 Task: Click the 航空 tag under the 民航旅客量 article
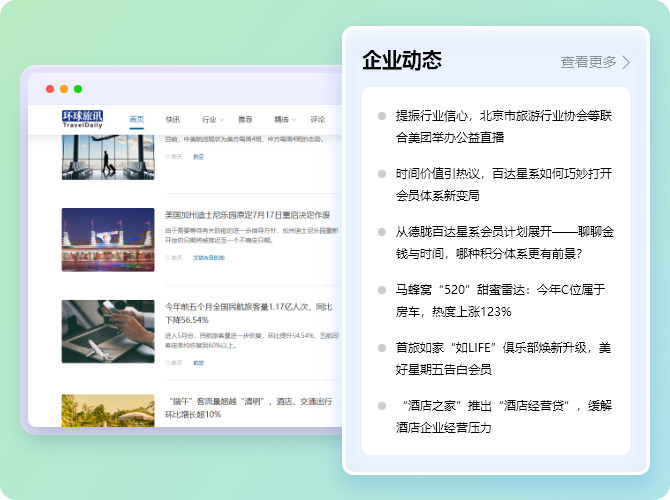(199, 363)
